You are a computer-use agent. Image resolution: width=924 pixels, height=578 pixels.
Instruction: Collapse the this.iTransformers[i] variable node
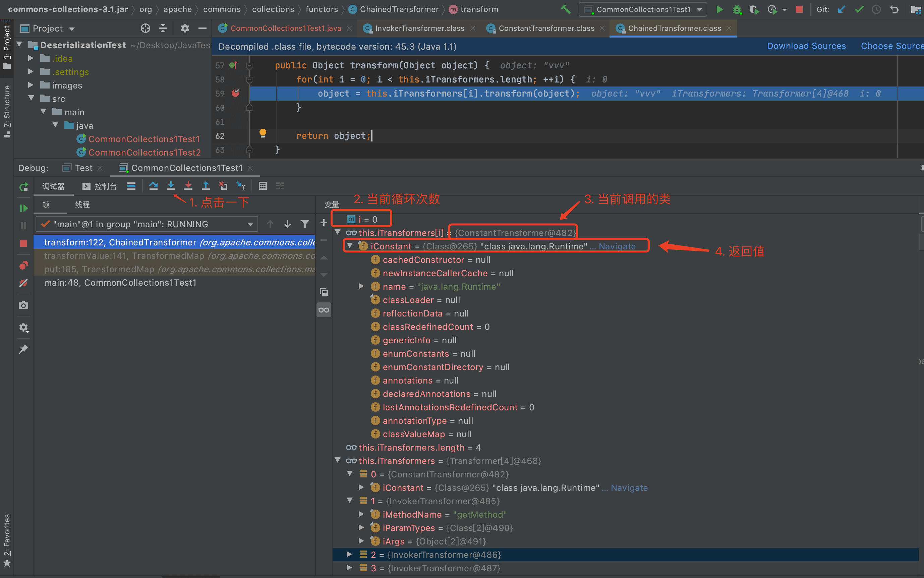point(338,232)
